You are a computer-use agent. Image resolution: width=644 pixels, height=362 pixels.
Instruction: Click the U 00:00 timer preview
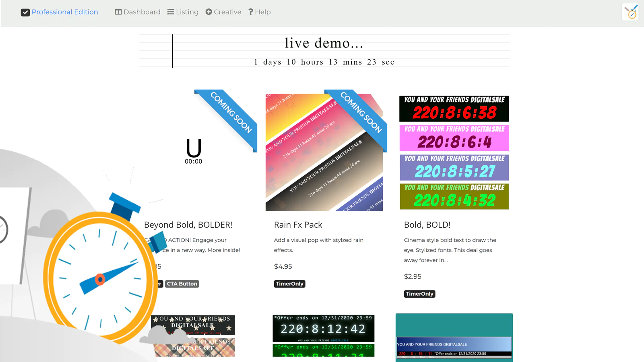[194, 151]
